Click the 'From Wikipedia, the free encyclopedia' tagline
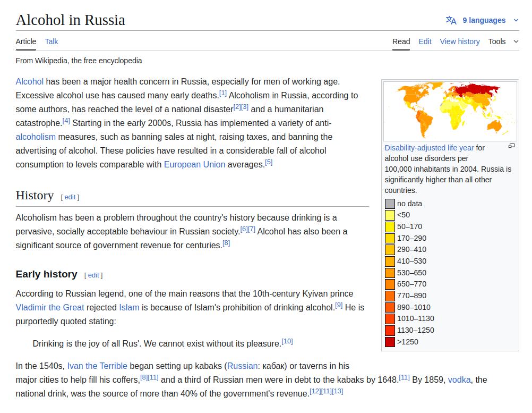The image size is (532, 413). [79, 61]
